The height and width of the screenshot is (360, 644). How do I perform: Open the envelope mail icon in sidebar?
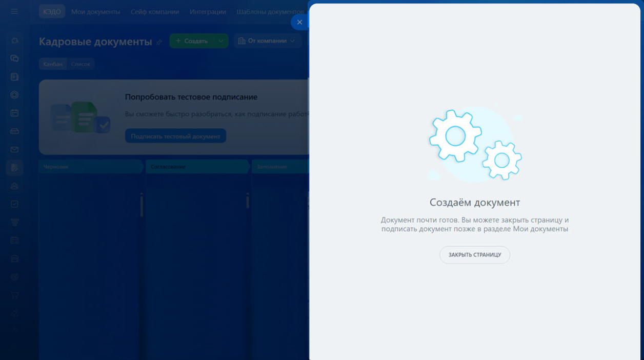coord(14,150)
